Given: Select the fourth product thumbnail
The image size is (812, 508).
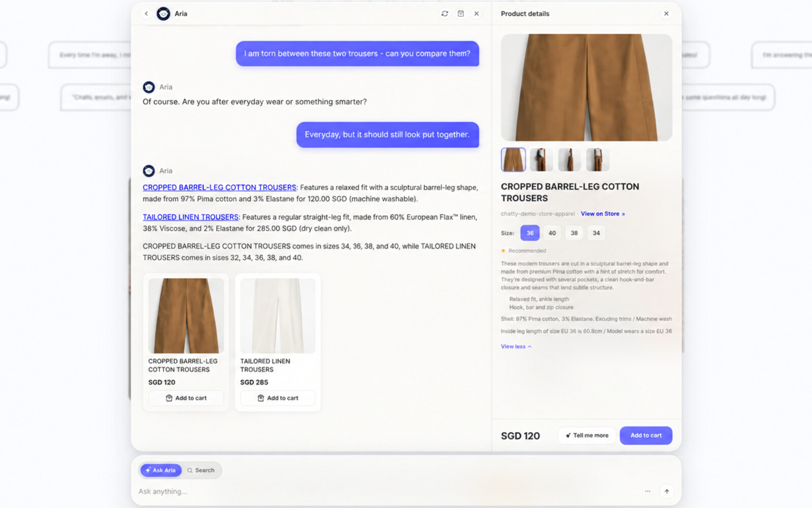Looking at the screenshot, I should pos(598,160).
